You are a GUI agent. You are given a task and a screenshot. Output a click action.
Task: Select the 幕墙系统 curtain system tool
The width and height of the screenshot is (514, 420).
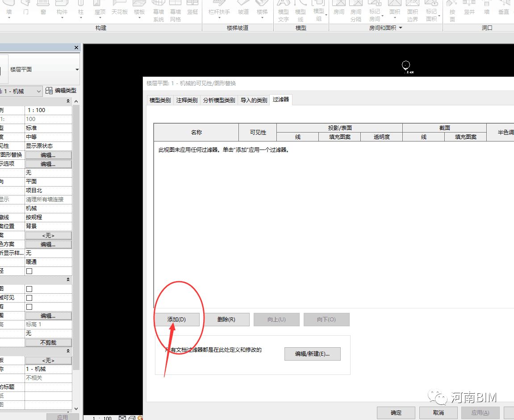159,12
